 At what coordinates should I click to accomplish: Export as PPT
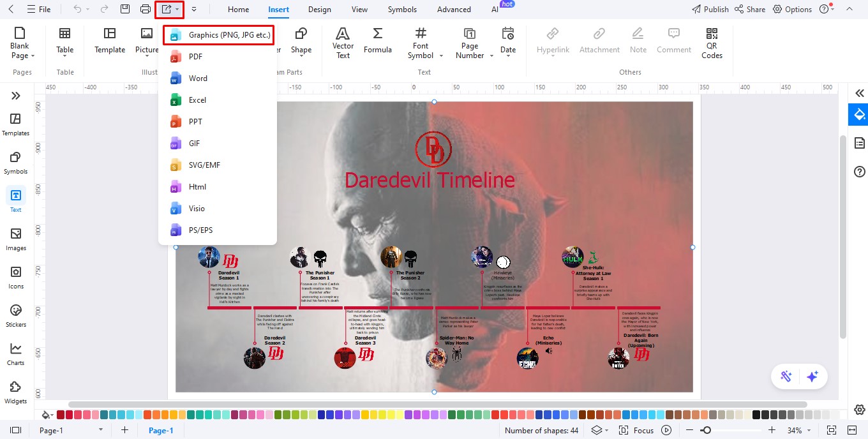(217, 122)
